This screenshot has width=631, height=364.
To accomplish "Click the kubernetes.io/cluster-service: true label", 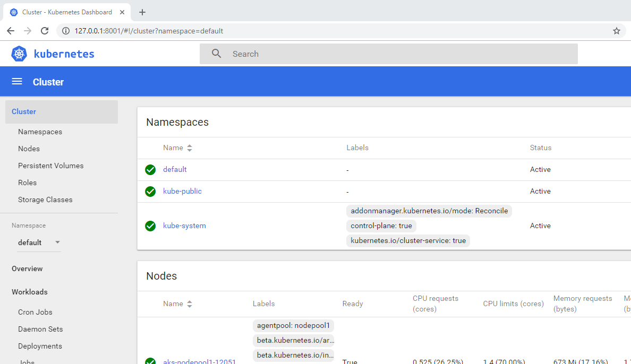I will pos(408,240).
